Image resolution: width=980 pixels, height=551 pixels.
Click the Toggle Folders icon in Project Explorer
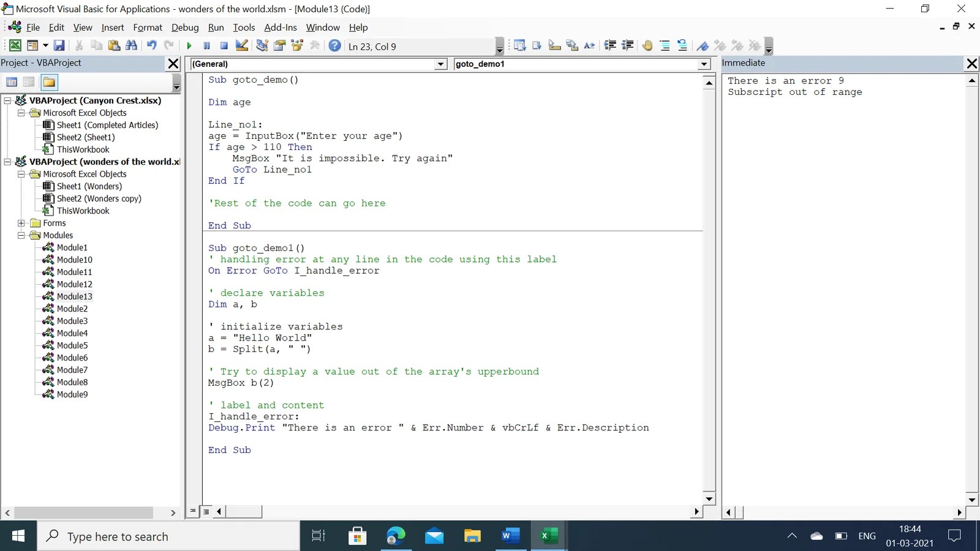(48, 81)
